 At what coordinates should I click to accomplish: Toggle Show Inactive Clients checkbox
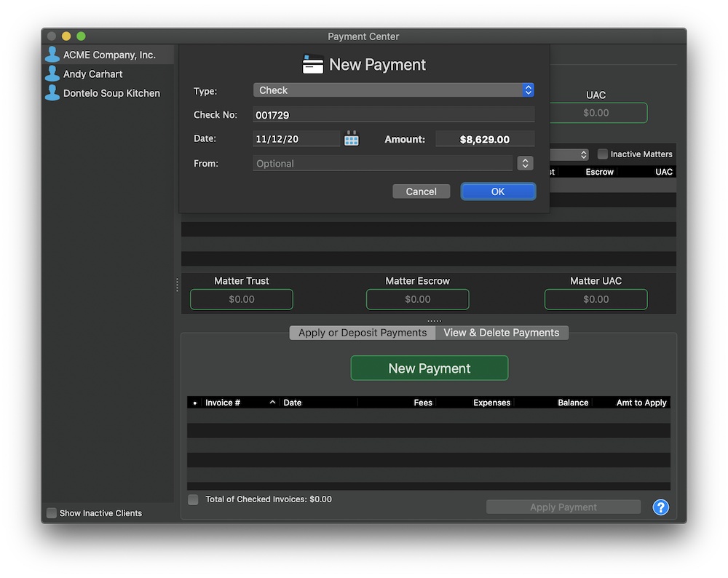coord(52,512)
